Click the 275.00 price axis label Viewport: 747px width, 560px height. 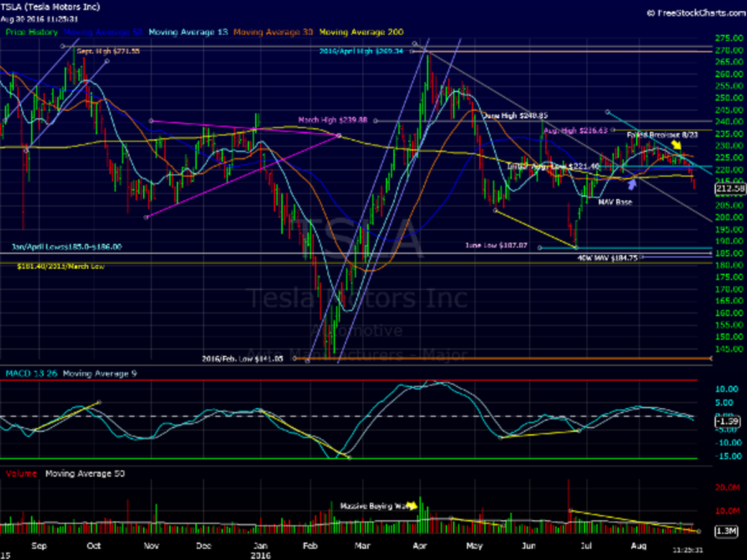click(x=728, y=39)
